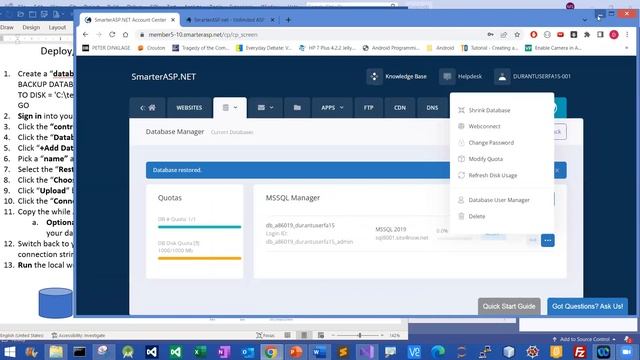Open PowerPoint from the taskbar
The width and height of the screenshot is (640, 360).
point(295,352)
